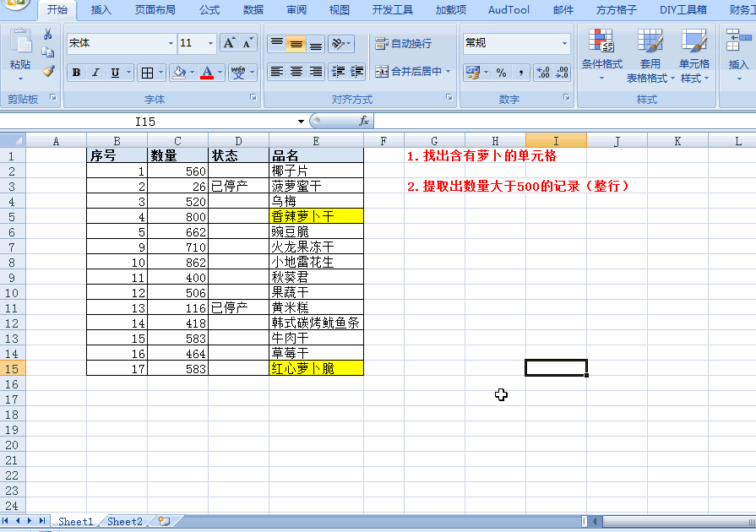Open the 宋体 font name dropdown
Screen dimensions: 756x532
point(171,43)
